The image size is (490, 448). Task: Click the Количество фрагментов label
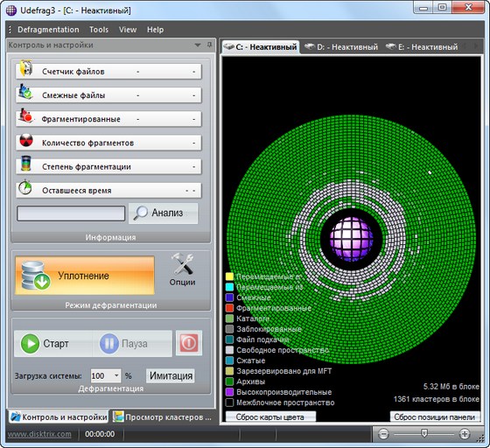[x=87, y=143]
